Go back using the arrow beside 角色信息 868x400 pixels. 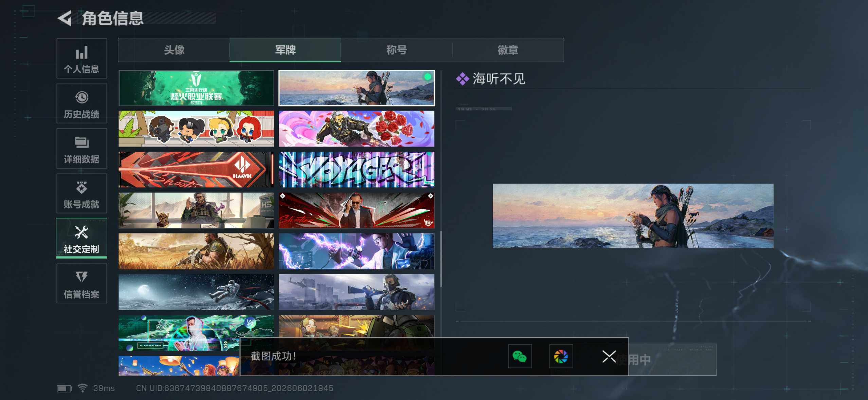[65, 18]
